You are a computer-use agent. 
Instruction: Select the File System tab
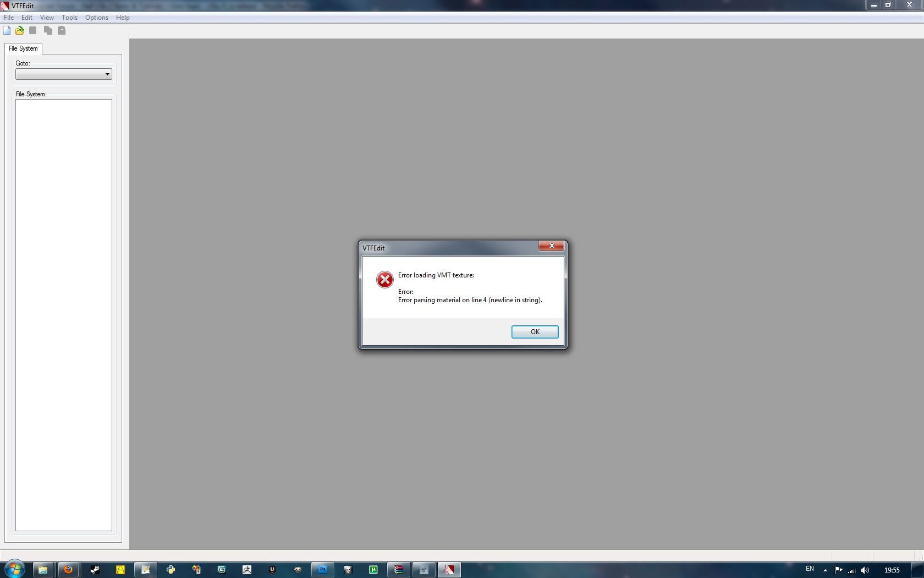(x=23, y=48)
